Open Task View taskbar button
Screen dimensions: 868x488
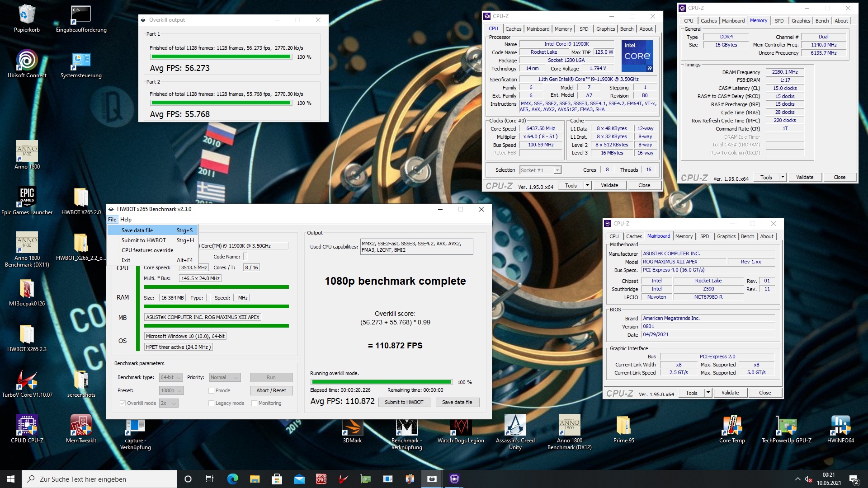(210, 479)
